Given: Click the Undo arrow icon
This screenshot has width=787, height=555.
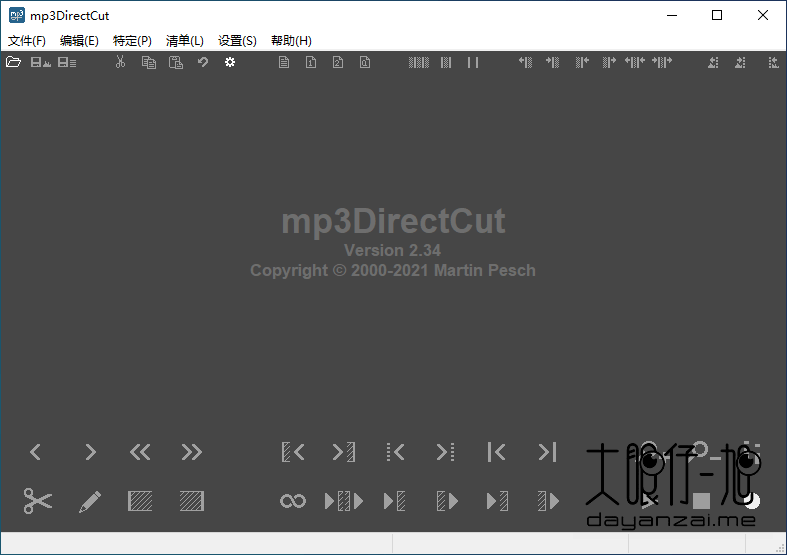Looking at the screenshot, I should point(203,62).
